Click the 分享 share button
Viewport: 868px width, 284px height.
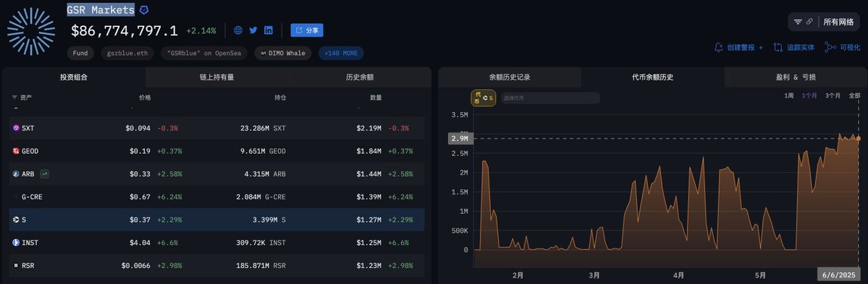click(x=307, y=30)
